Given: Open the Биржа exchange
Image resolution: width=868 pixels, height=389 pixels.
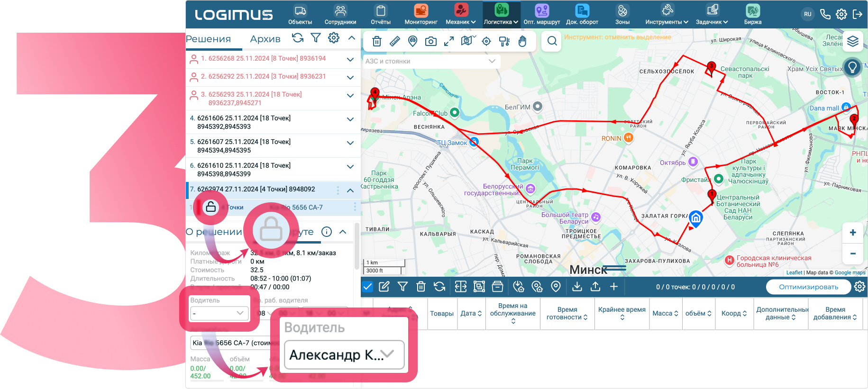Looking at the screenshot, I should pyautogui.click(x=753, y=15).
